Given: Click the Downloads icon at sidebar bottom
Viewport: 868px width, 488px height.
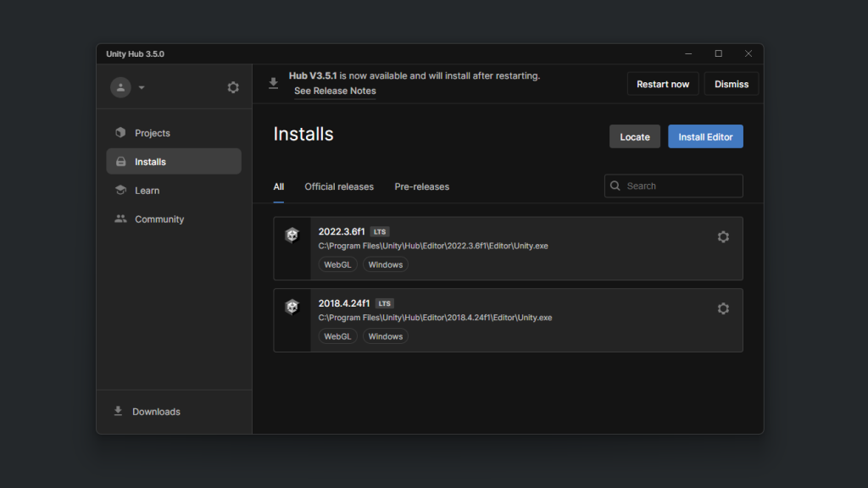Looking at the screenshot, I should [x=118, y=411].
